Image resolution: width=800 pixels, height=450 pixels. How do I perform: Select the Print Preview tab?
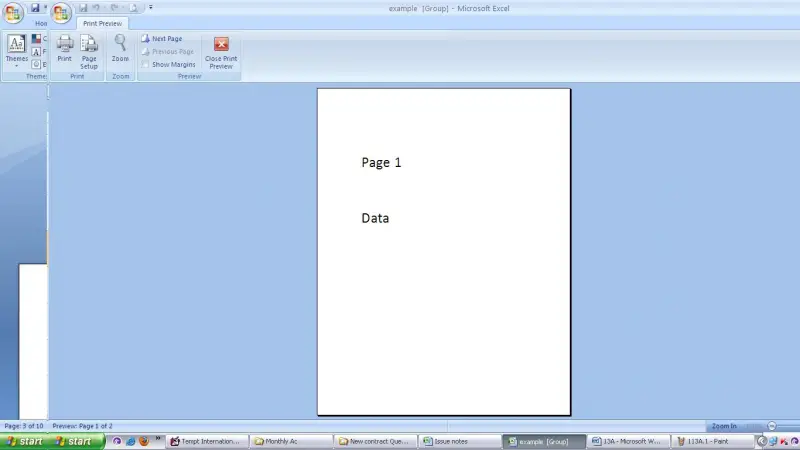tap(103, 23)
